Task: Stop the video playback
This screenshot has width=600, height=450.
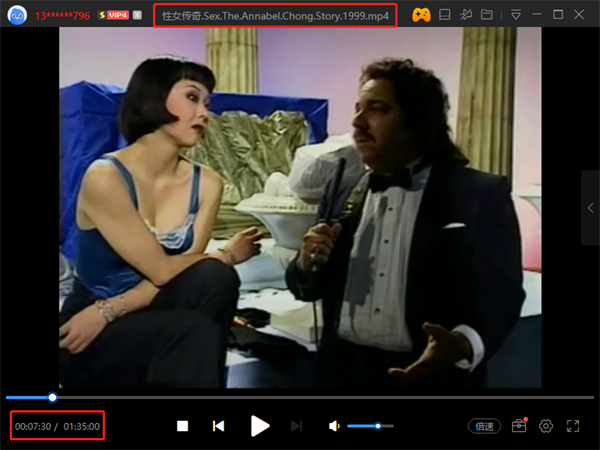Action: click(183, 426)
